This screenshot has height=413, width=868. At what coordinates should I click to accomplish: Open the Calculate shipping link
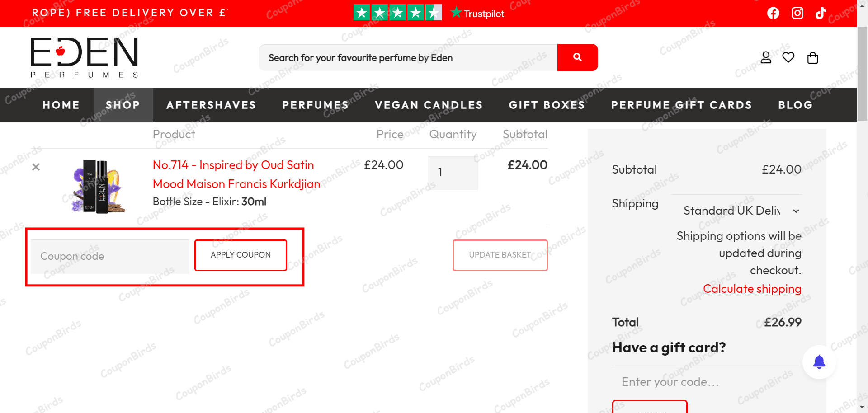click(752, 289)
